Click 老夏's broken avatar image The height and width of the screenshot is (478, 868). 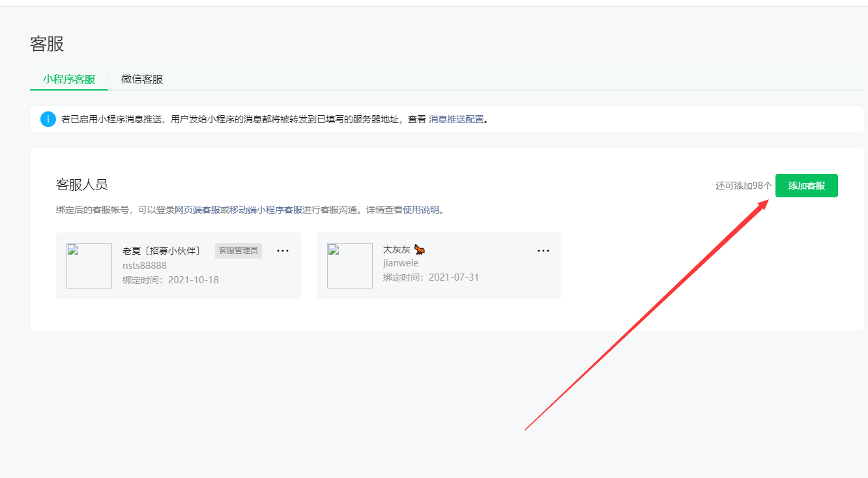[x=89, y=266]
